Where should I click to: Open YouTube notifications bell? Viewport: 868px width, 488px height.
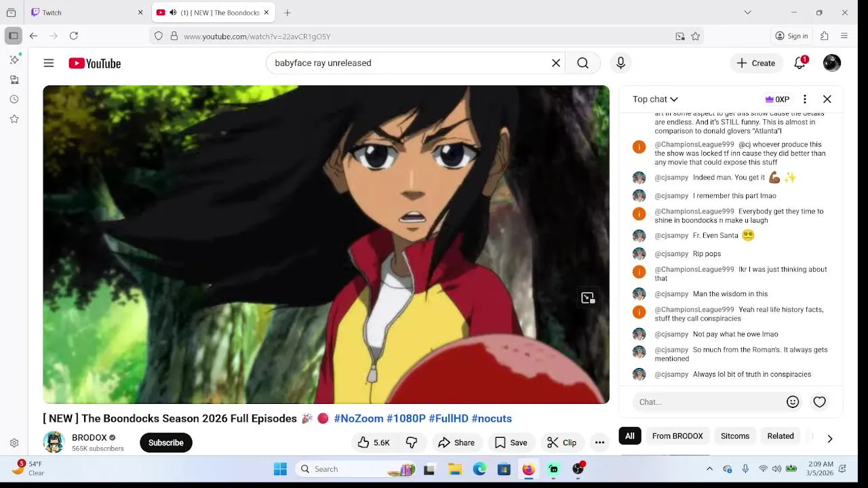click(800, 63)
